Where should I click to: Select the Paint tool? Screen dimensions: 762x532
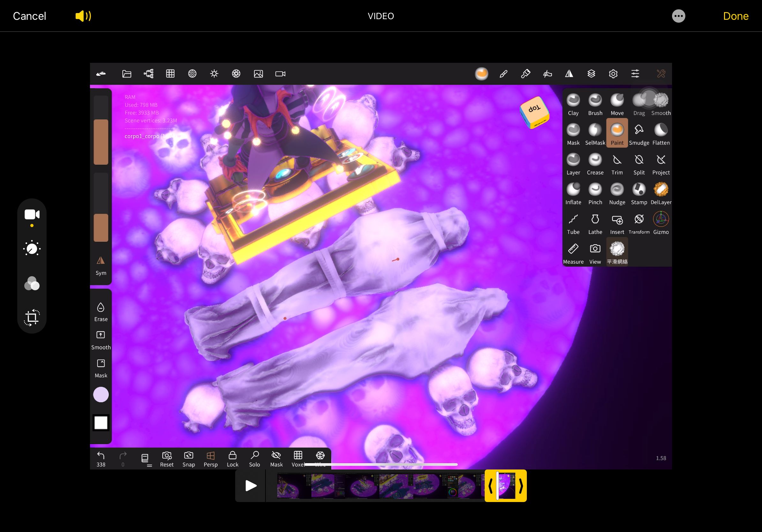tap(617, 133)
